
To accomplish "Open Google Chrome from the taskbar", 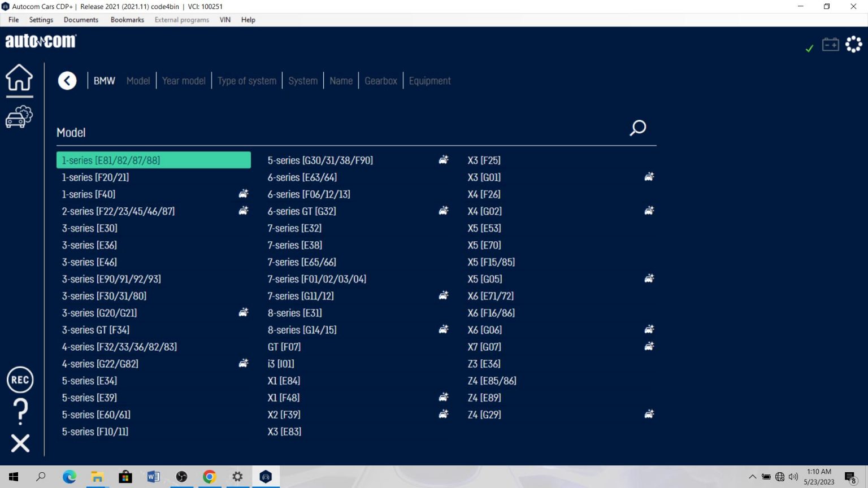I will click(209, 477).
